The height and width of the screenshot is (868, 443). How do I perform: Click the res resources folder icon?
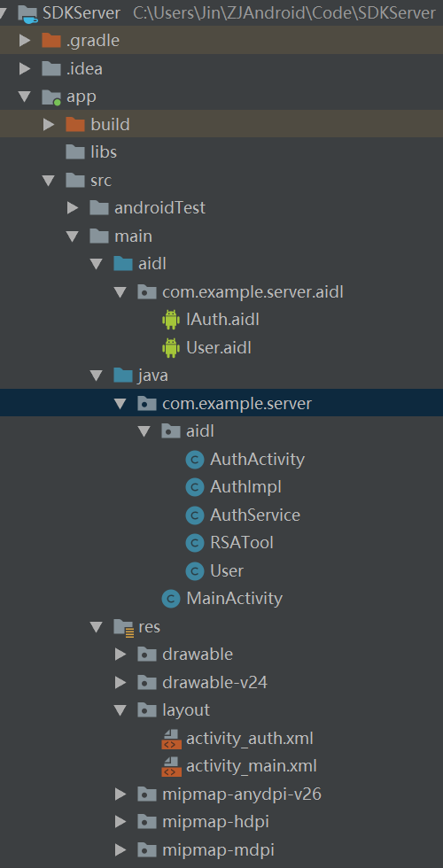(x=123, y=627)
